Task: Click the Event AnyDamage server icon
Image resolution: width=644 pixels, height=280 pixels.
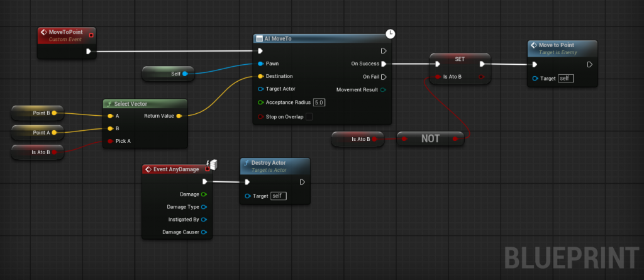Action: pyautogui.click(x=213, y=165)
